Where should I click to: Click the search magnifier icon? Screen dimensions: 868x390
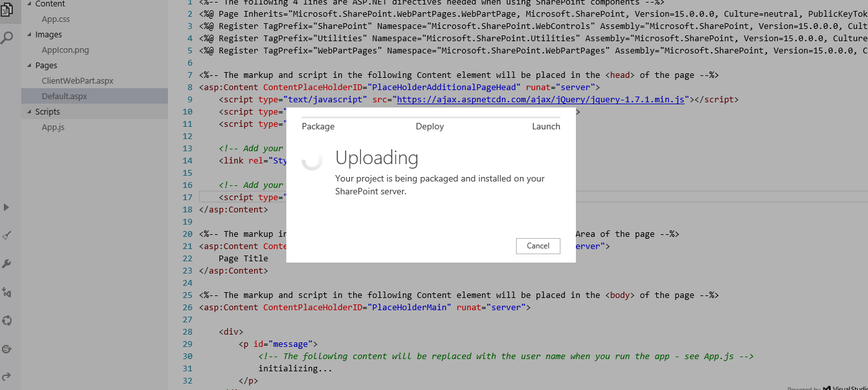pyautogui.click(x=7, y=38)
